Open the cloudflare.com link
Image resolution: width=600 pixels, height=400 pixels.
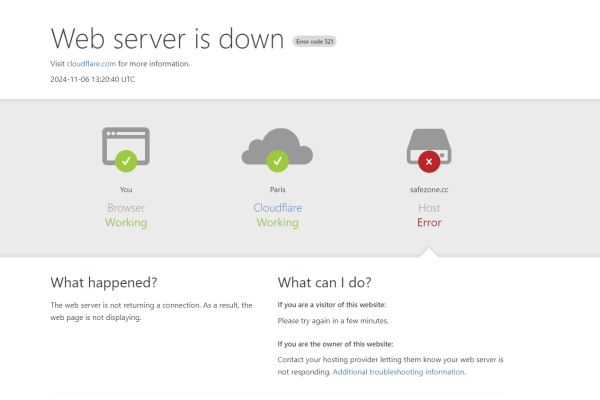(x=91, y=64)
